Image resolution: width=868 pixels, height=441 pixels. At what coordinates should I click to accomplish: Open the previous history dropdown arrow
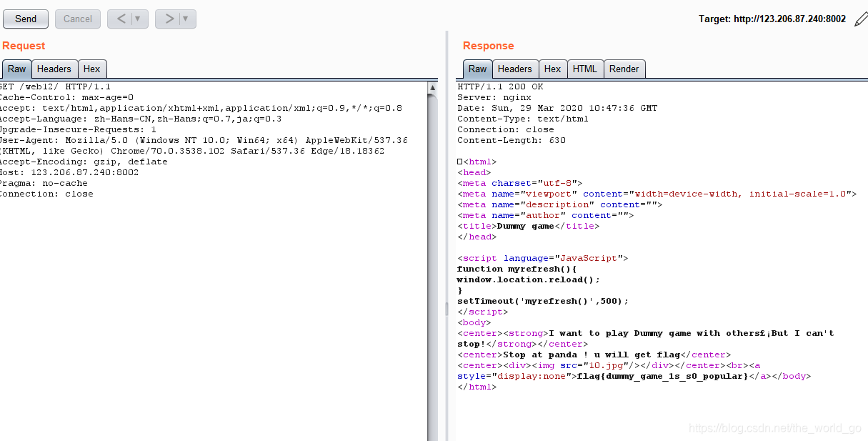coord(139,19)
